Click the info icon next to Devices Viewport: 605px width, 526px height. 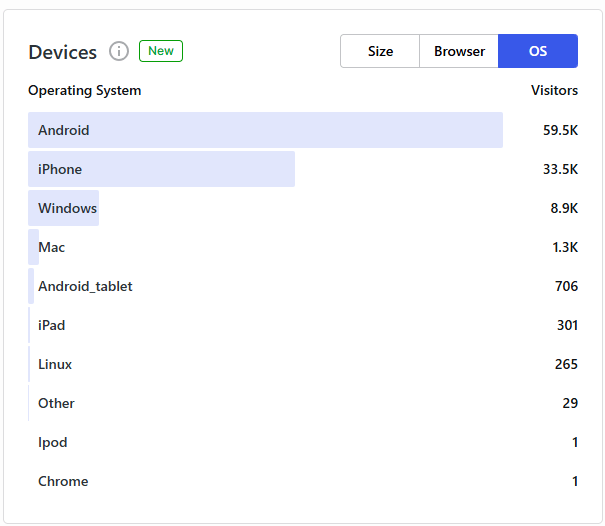[119, 51]
